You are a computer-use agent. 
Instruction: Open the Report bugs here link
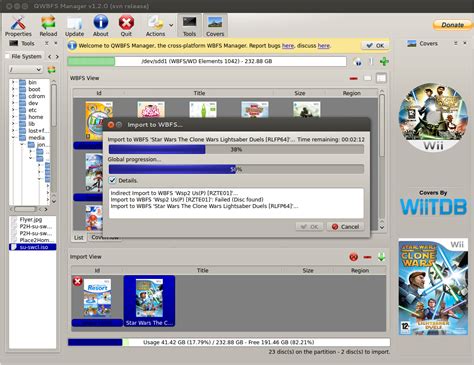tap(288, 46)
